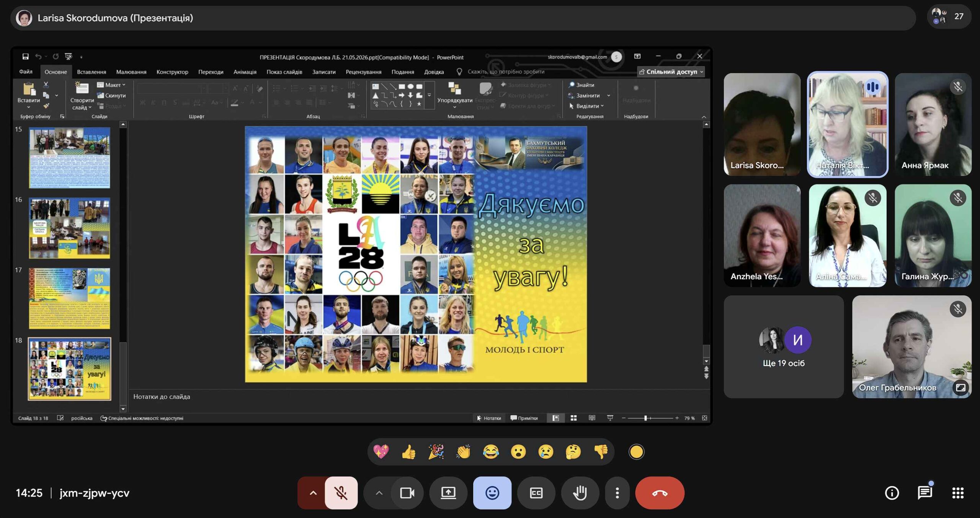This screenshot has height=518, width=980.
Task: Open the Файл menu
Action: 26,72
